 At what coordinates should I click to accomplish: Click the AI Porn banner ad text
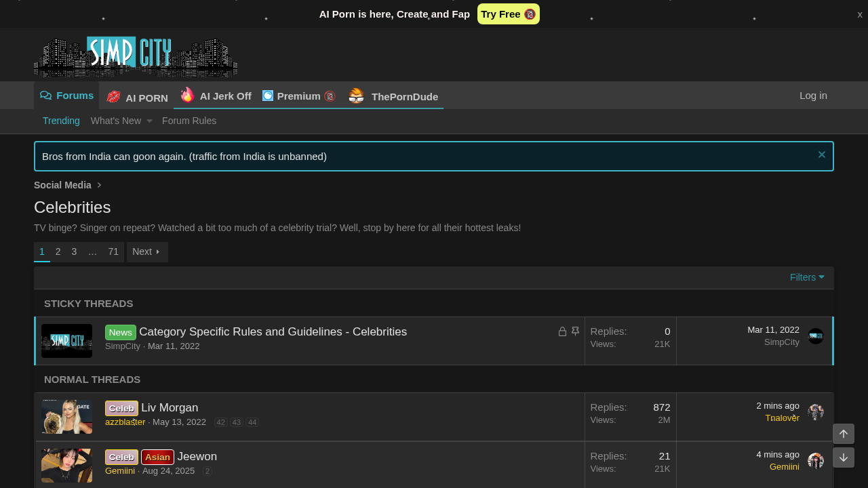click(395, 14)
